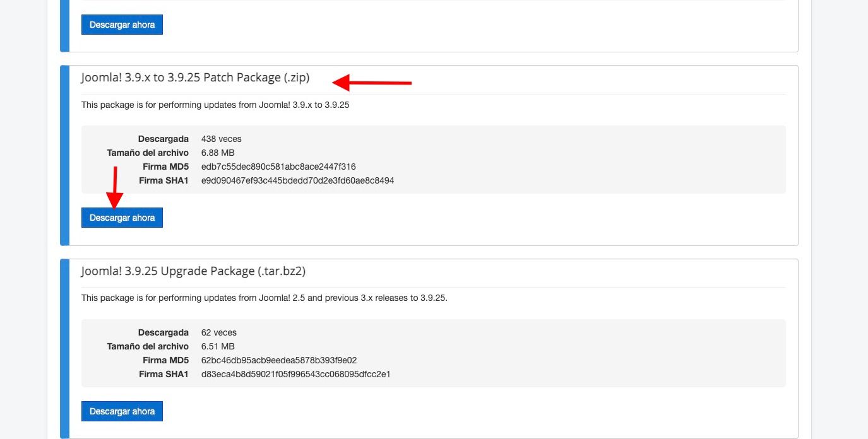Click the Firma MD5 label in the patch package
Screen dimensions: 868x439
[x=166, y=167]
